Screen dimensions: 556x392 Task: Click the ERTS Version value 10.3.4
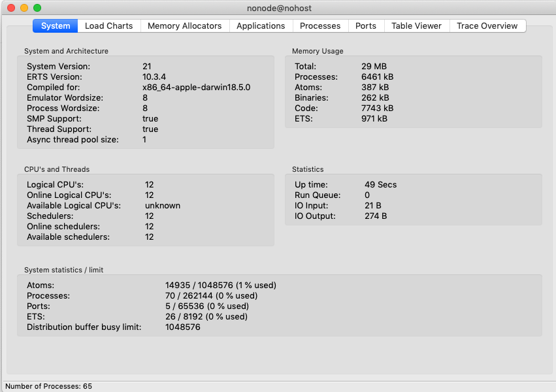[154, 77]
